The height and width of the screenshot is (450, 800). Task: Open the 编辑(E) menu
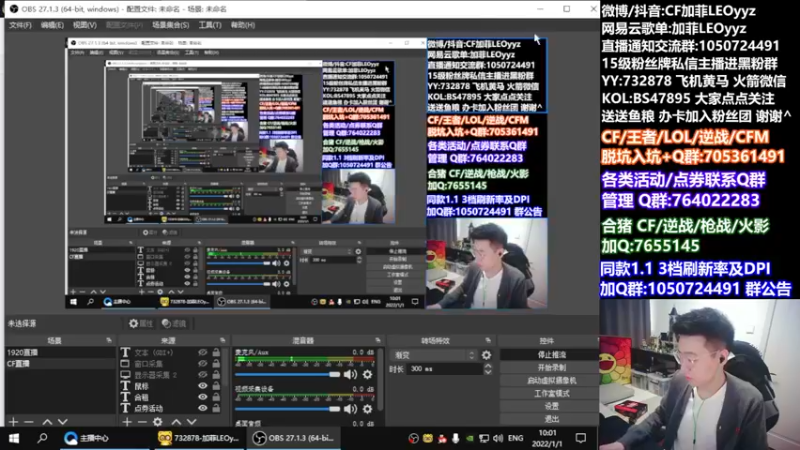52,24
